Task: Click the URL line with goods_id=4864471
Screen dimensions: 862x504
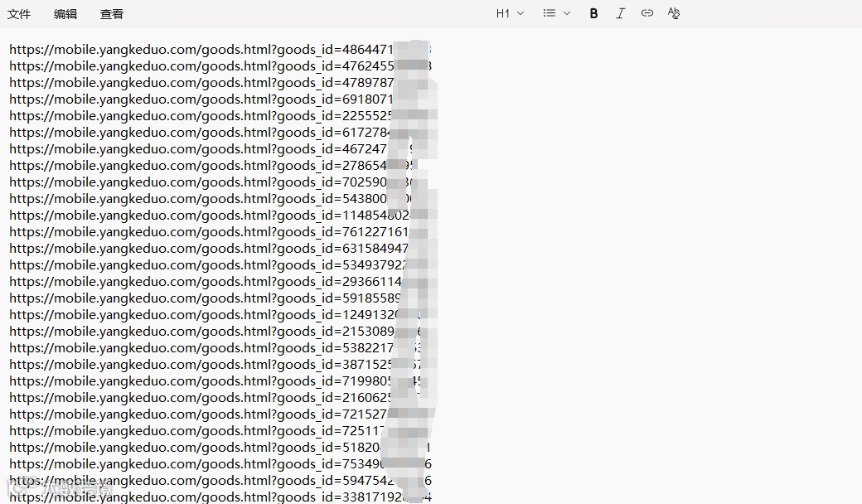Action: click(x=220, y=50)
